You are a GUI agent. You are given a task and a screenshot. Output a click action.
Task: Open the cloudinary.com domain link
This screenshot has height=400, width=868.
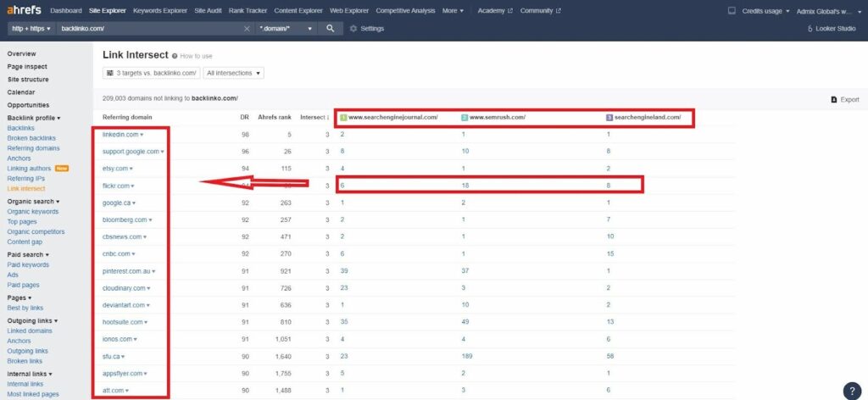124,288
